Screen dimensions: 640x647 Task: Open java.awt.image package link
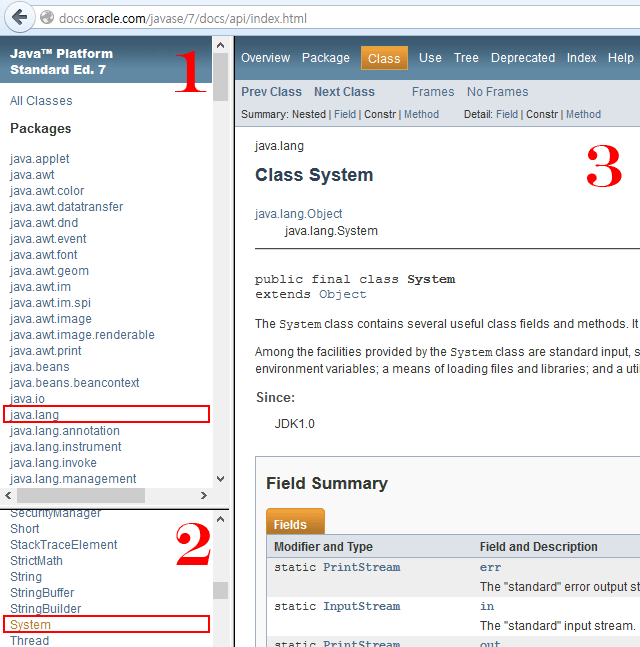[50, 319]
